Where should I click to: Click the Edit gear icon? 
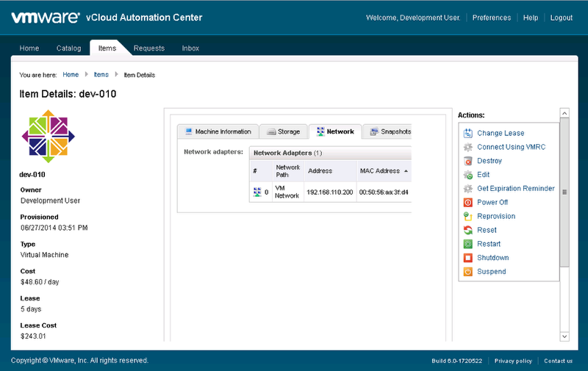click(x=467, y=175)
